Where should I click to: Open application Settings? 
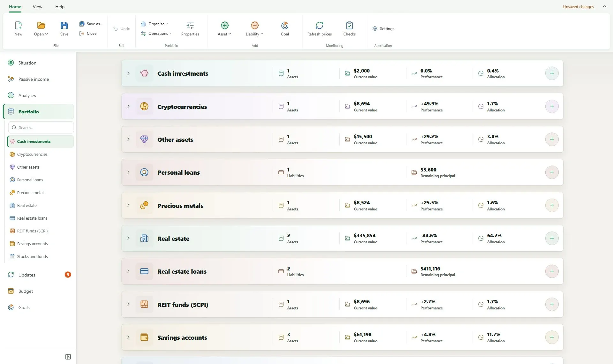383,29
